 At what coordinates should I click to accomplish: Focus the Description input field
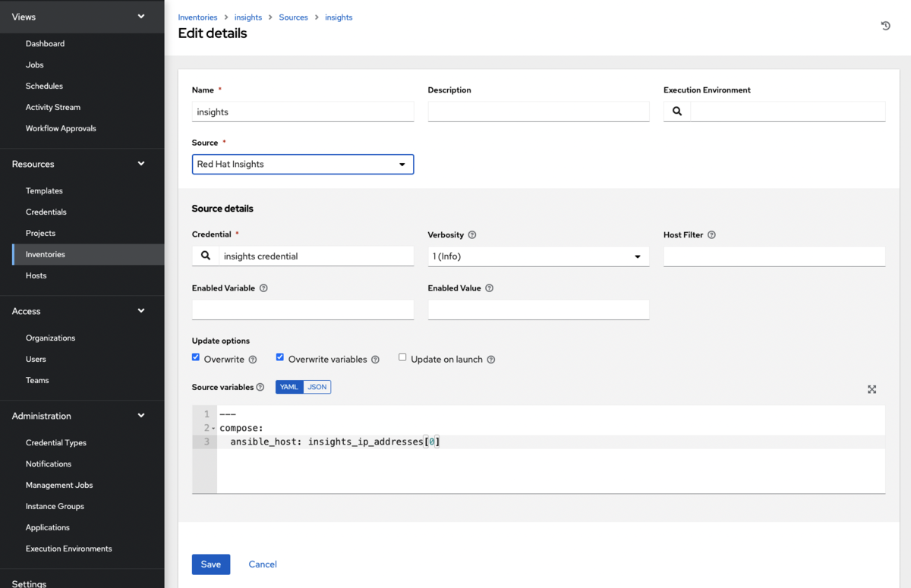tap(538, 112)
